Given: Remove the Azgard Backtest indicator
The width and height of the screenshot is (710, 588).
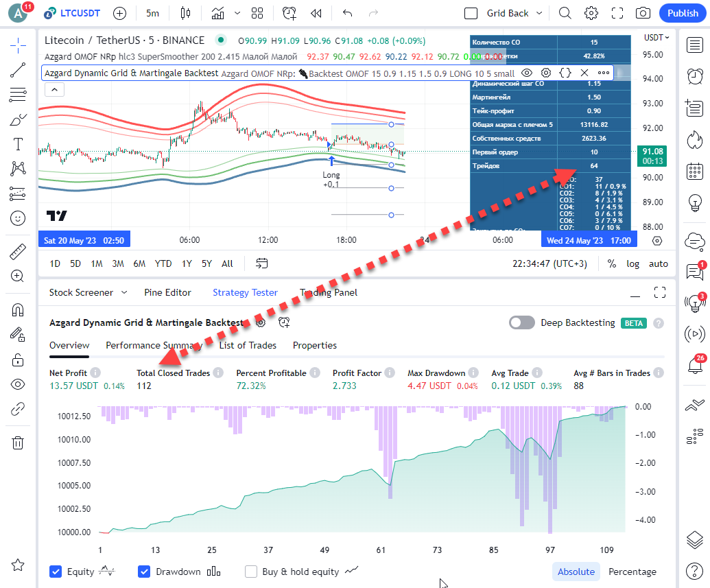Looking at the screenshot, I should (584, 73).
